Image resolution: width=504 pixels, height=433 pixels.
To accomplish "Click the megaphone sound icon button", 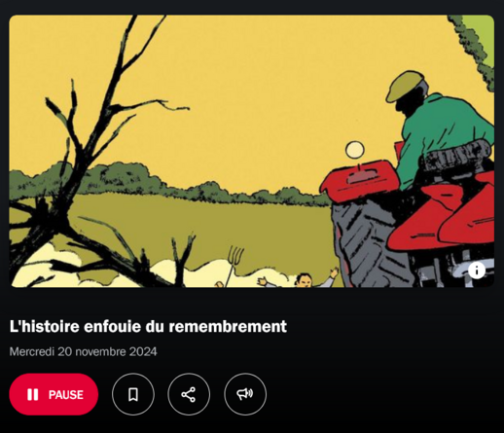I will tap(245, 394).
